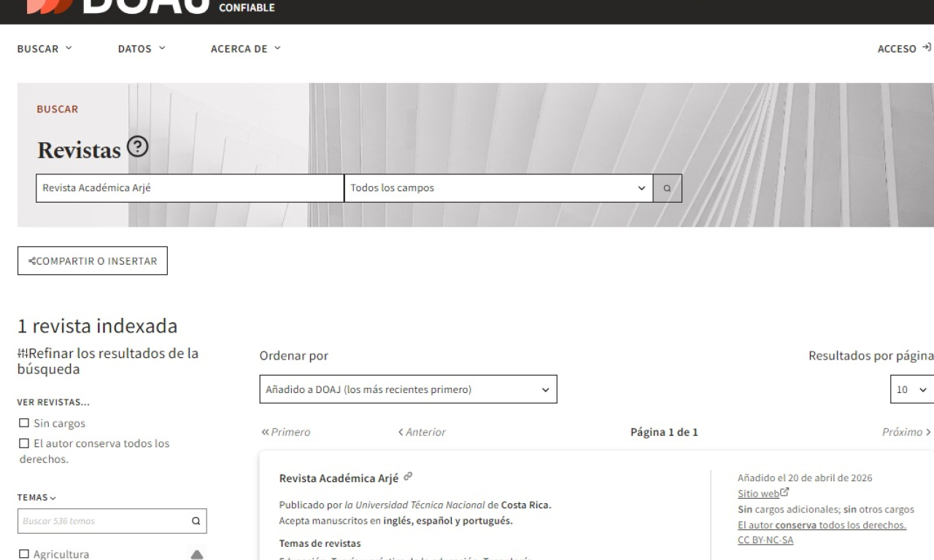Go to the Próximo page
Image resolution: width=934 pixels, height=560 pixels.
[906, 432]
